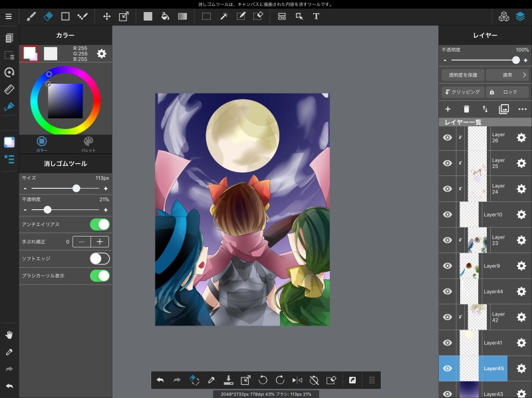Toggle アンチエイリアス switch off
532x398 pixels.
[x=99, y=225]
